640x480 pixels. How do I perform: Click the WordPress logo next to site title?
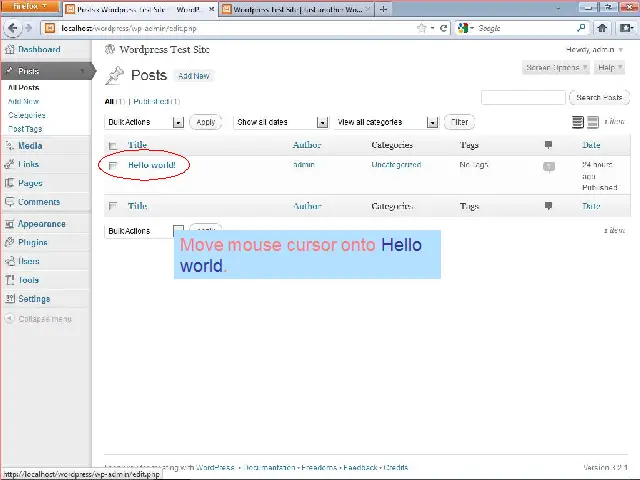point(110,49)
